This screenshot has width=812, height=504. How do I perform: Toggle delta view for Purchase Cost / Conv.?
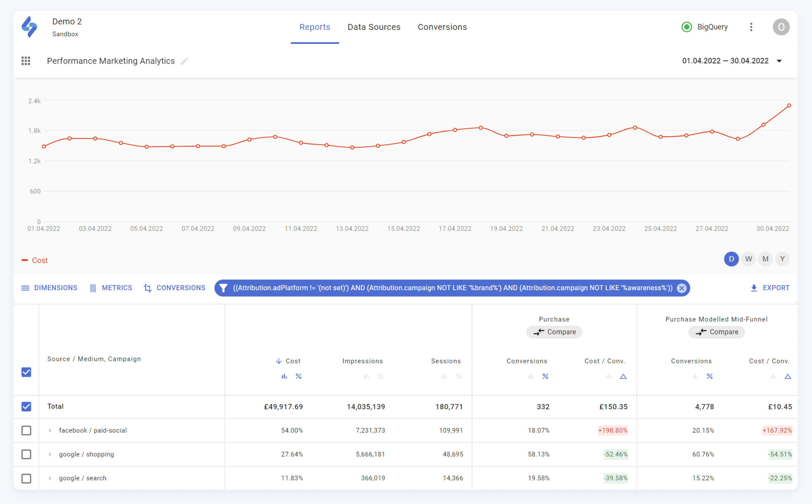[623, 376]
